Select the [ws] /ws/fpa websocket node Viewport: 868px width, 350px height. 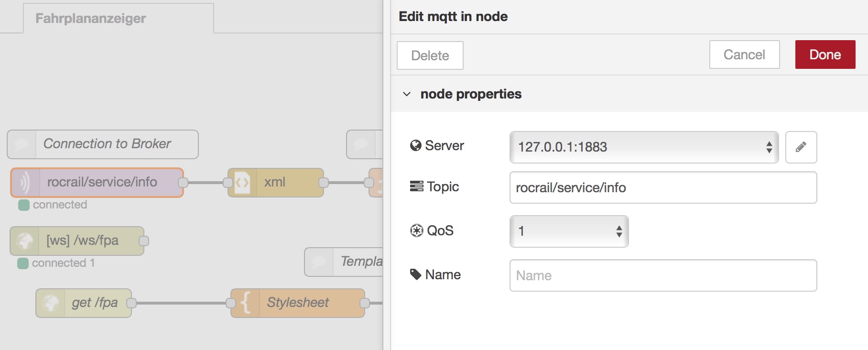pyautogui.click(x=82, y=241)
